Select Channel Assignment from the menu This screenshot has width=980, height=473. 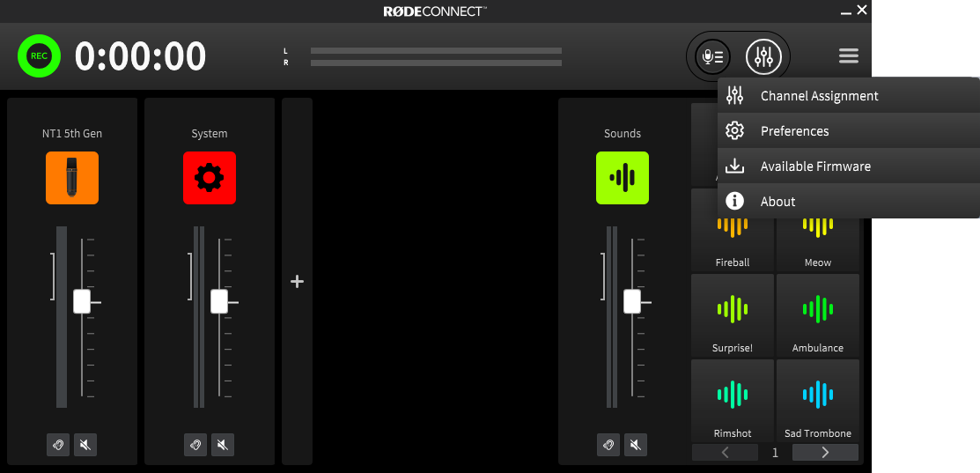coord(848,96)
